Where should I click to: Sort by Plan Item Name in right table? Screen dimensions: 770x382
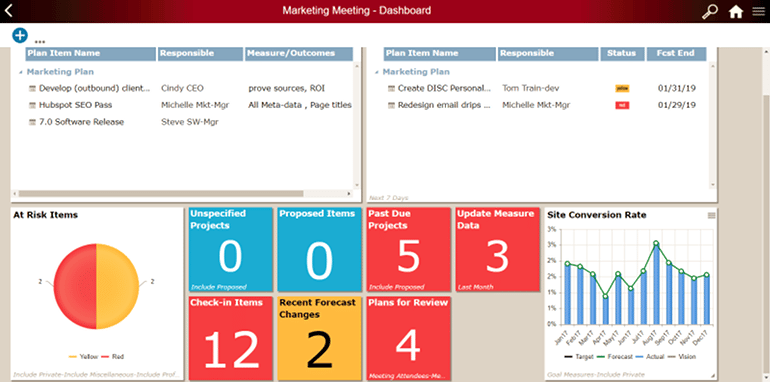[440, 54]
